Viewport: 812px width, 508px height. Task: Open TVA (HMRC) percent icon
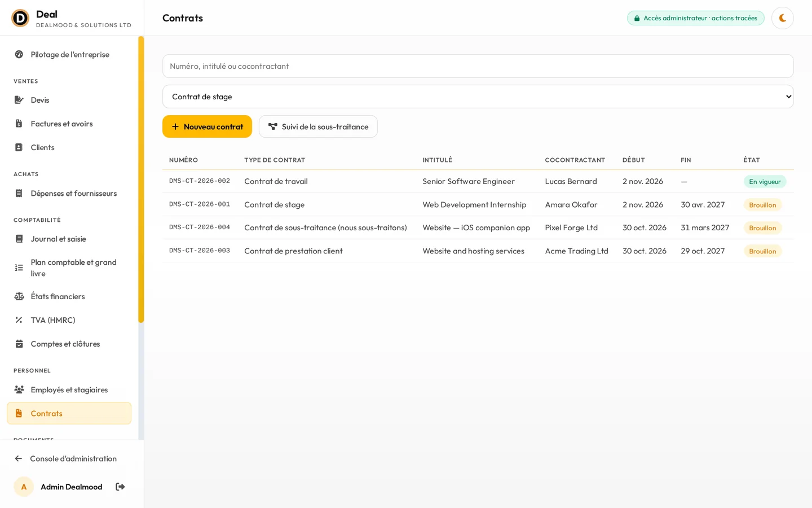(19, 320)
